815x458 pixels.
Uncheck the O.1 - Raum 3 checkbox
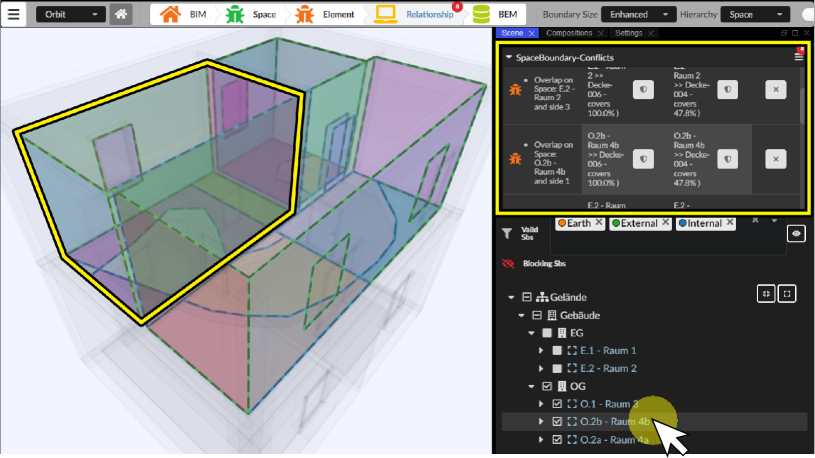tap(558, 404)
